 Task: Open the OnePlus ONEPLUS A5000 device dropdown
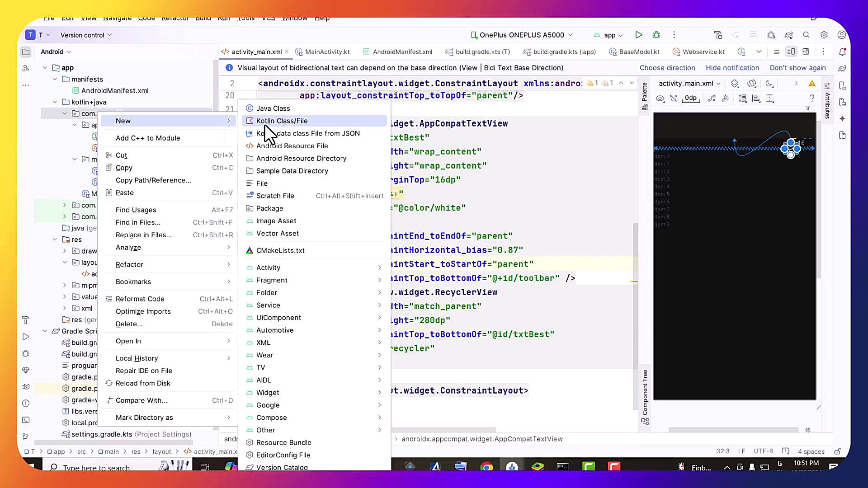(522, 35)
